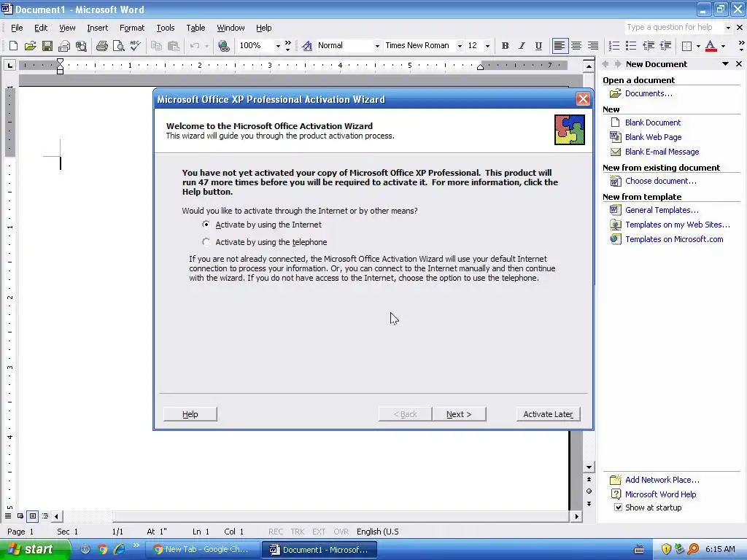Open the Format menu
Image resolution: width=747 pixels, height=560 pixels.
point(132,28)
